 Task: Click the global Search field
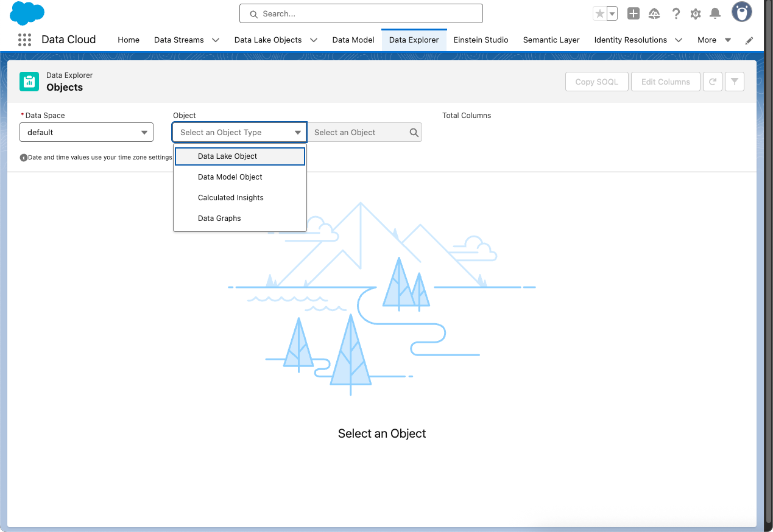click(361, 13)
